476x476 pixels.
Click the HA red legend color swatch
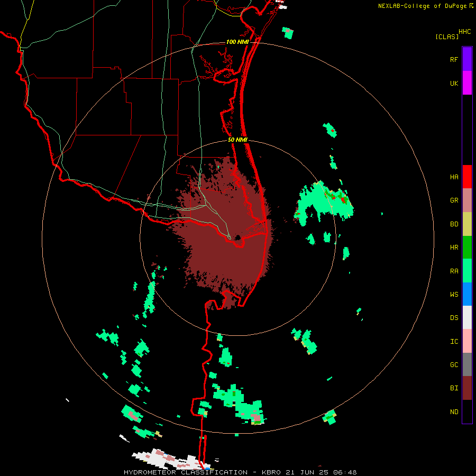[x=467, y=177]
